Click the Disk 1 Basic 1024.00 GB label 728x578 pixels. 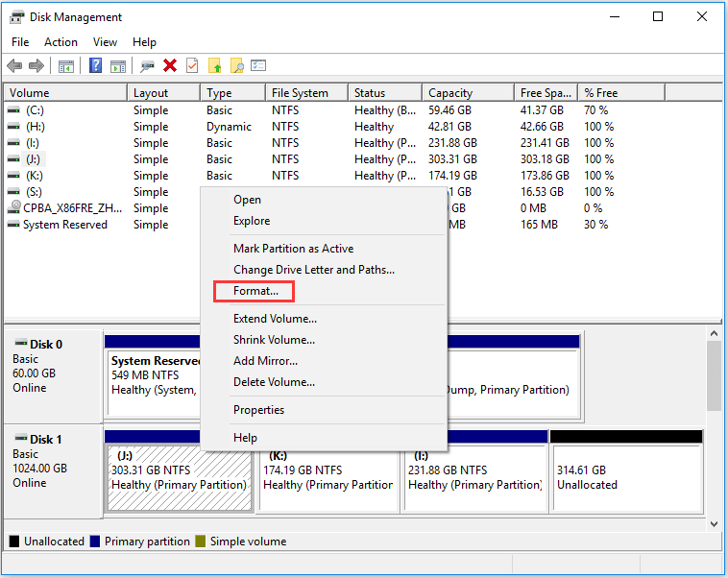(x=53, y=471)
